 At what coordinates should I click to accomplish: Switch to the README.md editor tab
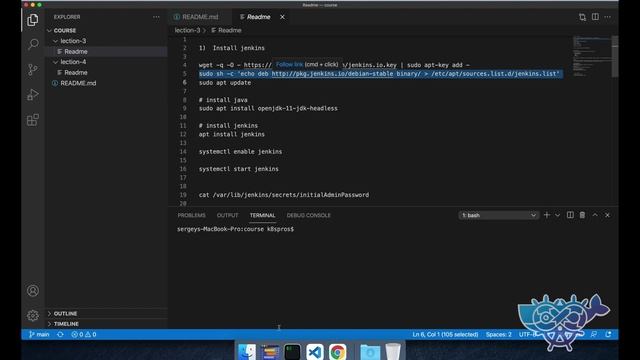pos(199,17)
